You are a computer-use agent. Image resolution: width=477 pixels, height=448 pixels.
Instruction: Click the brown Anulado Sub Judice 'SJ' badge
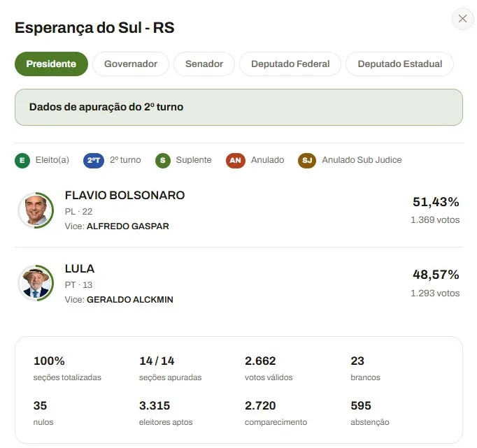307,161
